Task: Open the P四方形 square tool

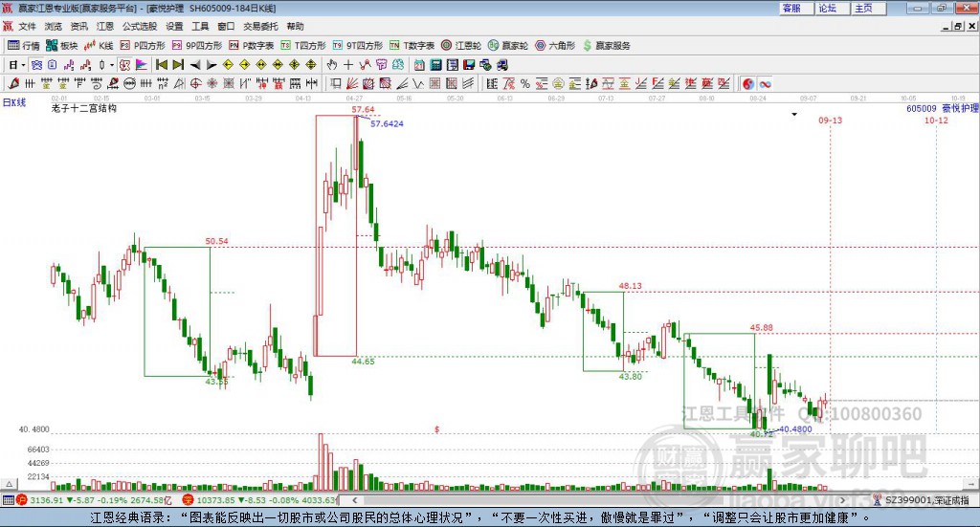Action: (143, 46)
